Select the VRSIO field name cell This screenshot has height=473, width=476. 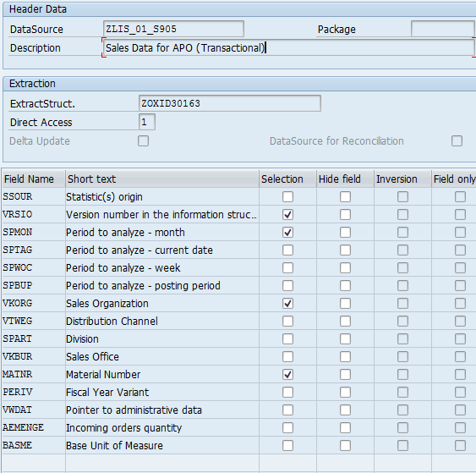click(x=33, y=214)
